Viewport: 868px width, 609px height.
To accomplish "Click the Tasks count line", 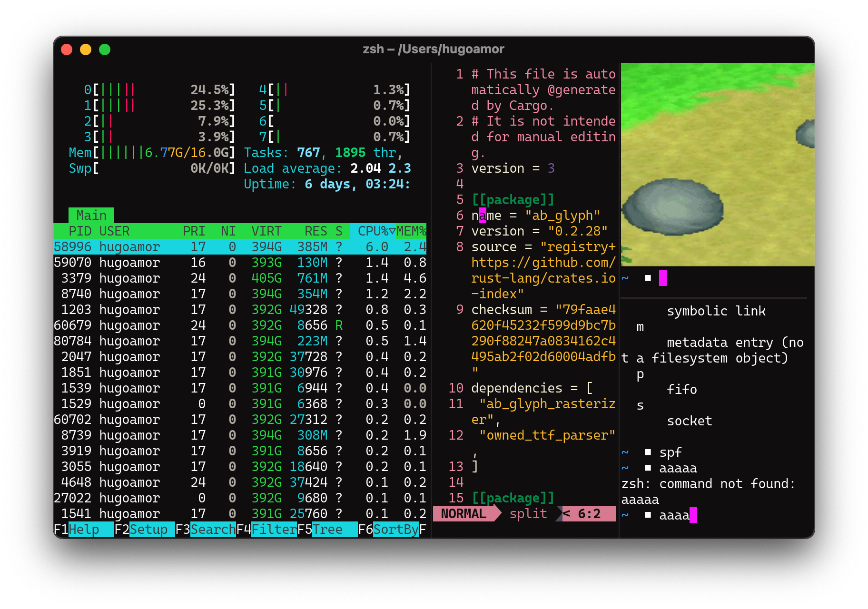I will coord(324,152).
